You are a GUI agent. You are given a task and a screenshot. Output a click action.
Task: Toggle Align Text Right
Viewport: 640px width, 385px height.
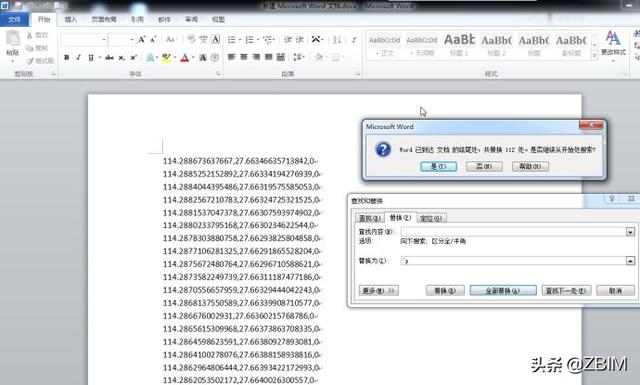[256, 57]
